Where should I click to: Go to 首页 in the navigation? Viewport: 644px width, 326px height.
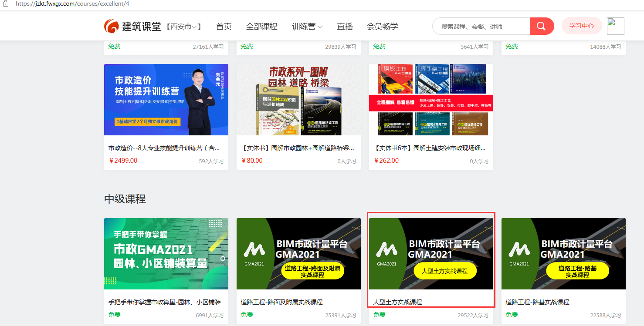(x=224, y=27)
